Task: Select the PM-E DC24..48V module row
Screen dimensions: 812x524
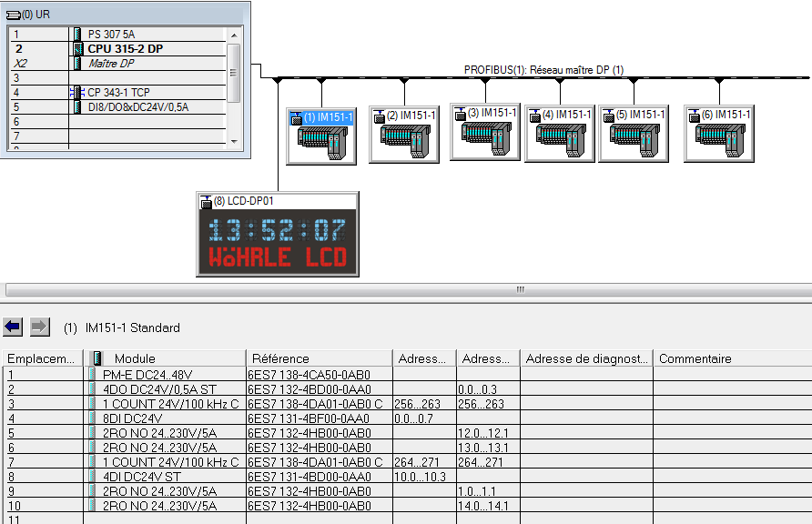Action: (147, 374)
